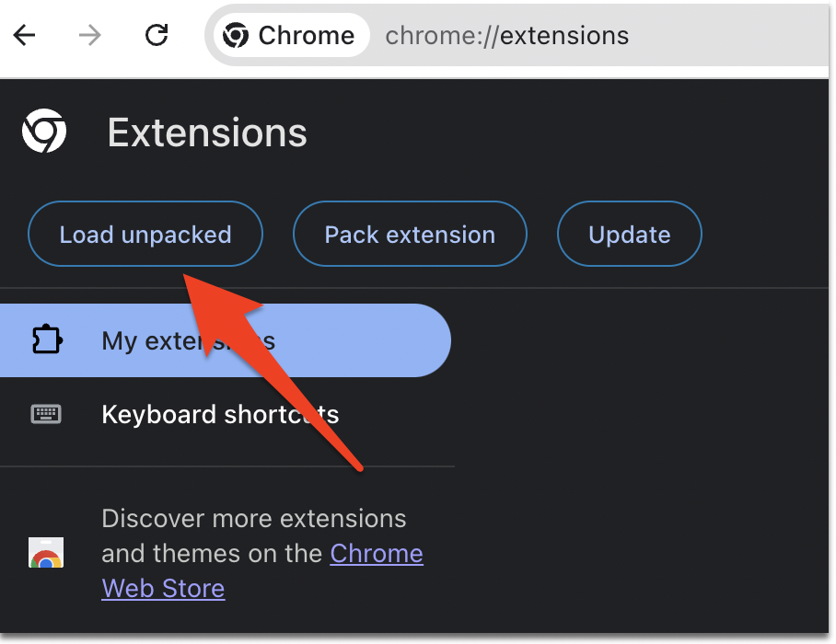The height and width of the screenshot is (644, 836).
Task: Click the Pack extension button
Action: coord(410,234)
